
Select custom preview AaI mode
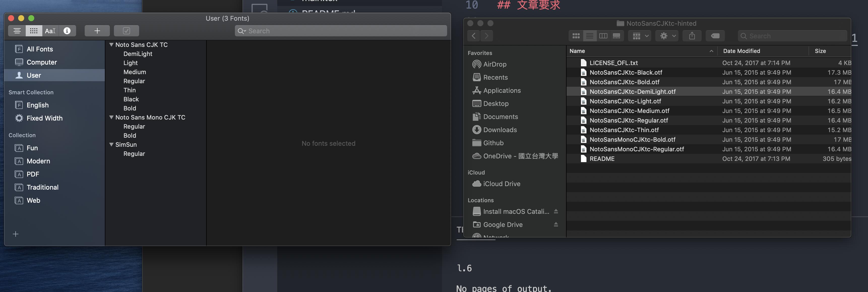(x=50, y=31)
